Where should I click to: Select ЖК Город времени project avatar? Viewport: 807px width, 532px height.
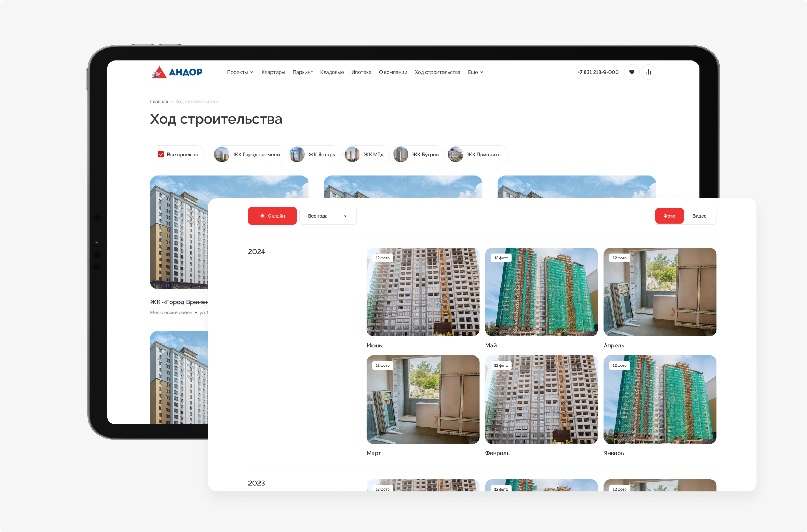pyautogui.click(x=222, y=155)
